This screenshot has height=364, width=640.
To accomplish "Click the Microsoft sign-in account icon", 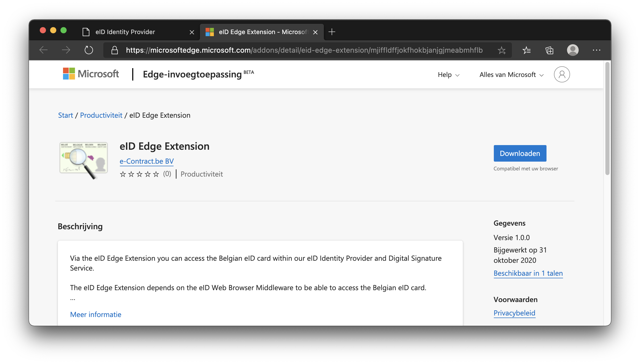I will (562, 74).
